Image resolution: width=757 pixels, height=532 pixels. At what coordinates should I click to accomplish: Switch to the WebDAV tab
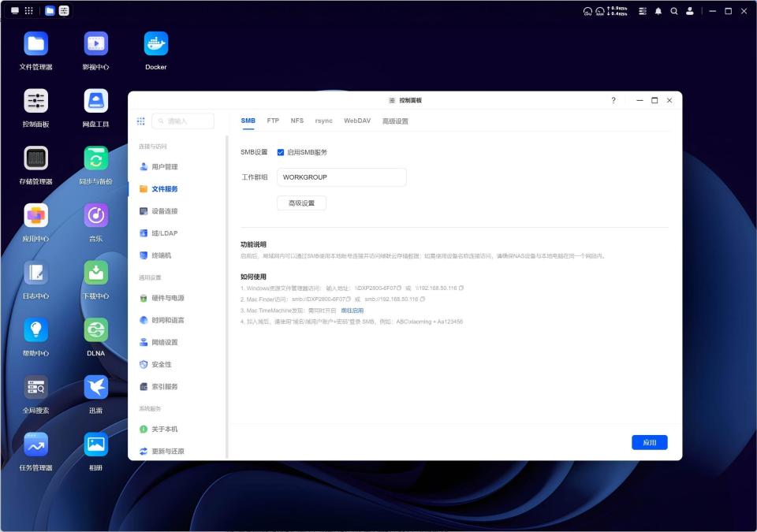pos(357,121)
